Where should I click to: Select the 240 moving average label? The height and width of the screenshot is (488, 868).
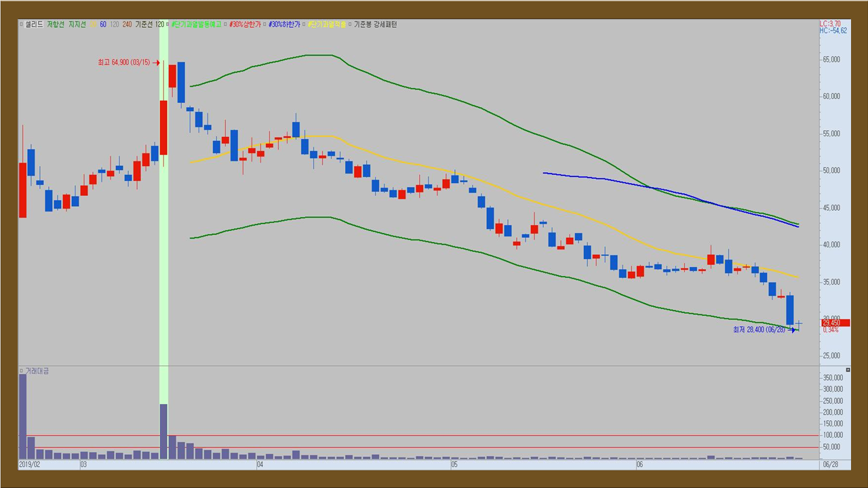pos(127,24)
